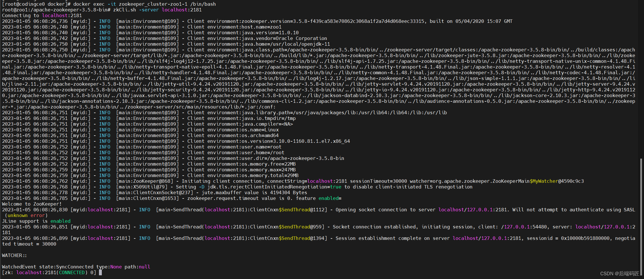
Task: Select 'sessionTimeout=30000' in the ZooKeeper line
Action: 378,181
